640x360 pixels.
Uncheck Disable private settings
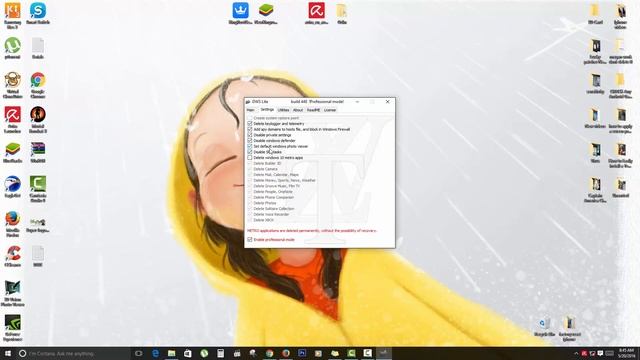click(x=250, y=135)
